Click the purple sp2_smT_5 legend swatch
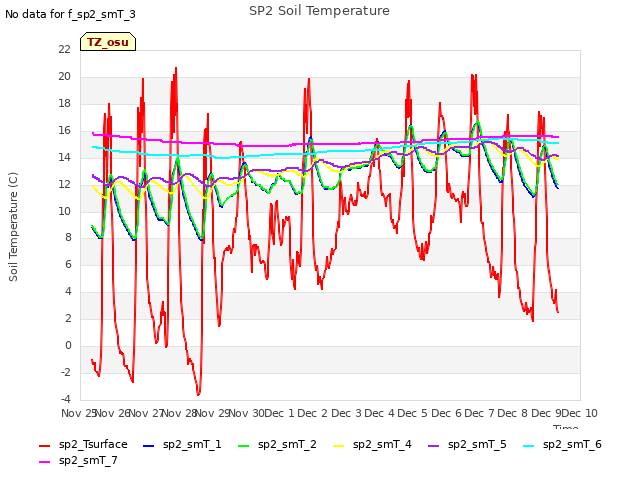640x480 pixels. (433, 446)
